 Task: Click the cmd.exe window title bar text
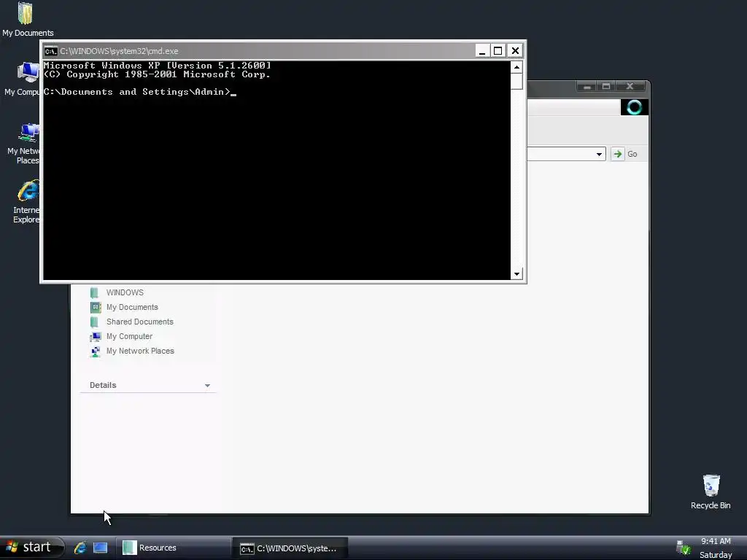(119, 51)
